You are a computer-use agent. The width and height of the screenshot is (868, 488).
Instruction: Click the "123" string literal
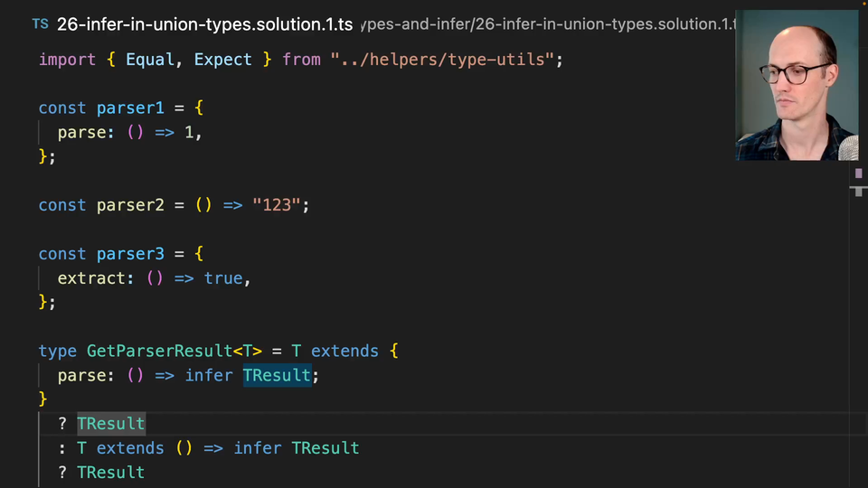(x=277, y=205)
